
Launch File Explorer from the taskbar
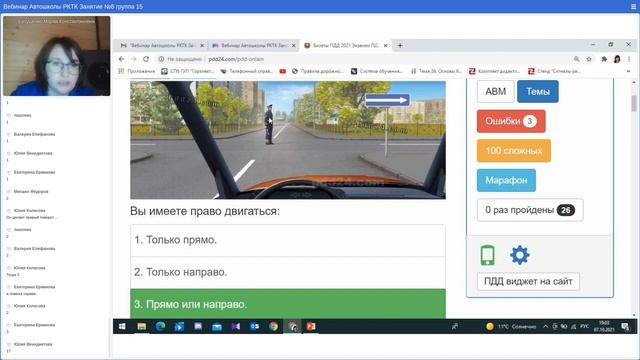click(x=142, y=327)
